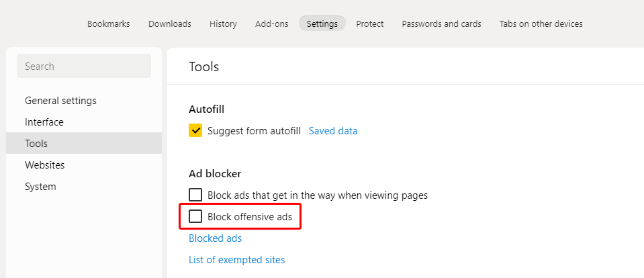Disable the Suggest form autofill checkbox
This screenshot has width=644, height=278.
click(195, 131)
